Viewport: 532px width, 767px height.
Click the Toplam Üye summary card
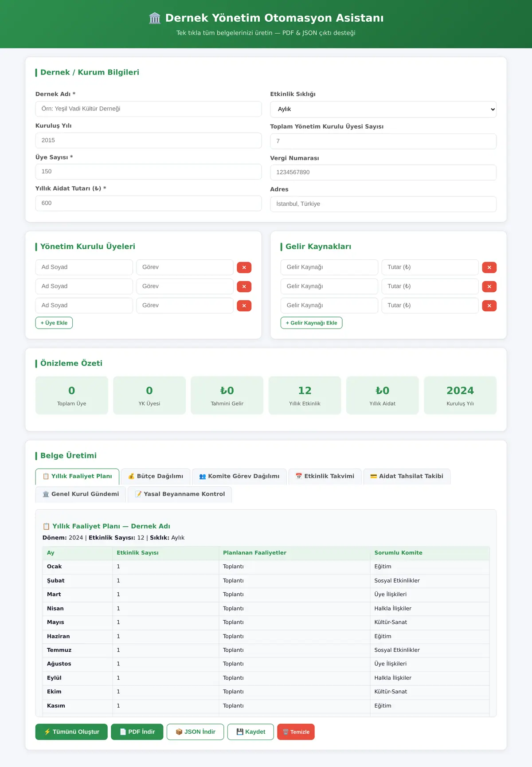point(72,395)
